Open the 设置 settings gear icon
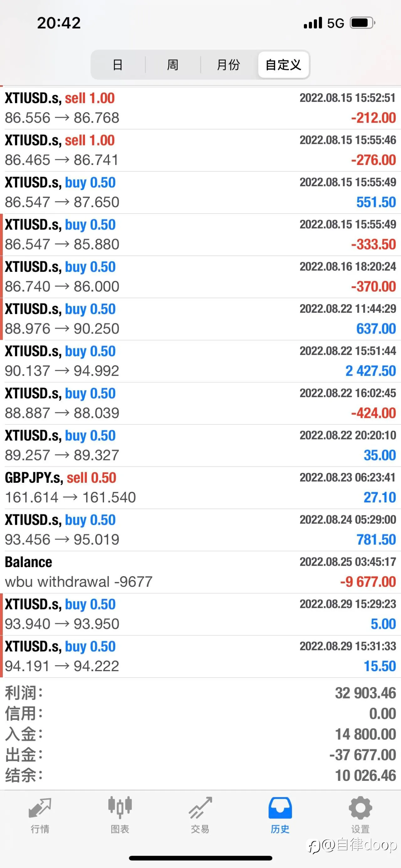Image resolution: width=401 pixels, height=868 pixels. (x=360, y=808)
